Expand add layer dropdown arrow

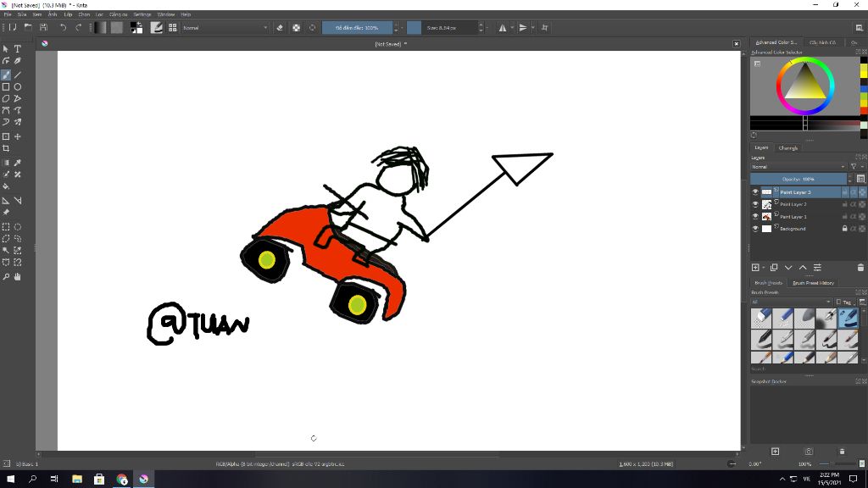tap(764, 268)
